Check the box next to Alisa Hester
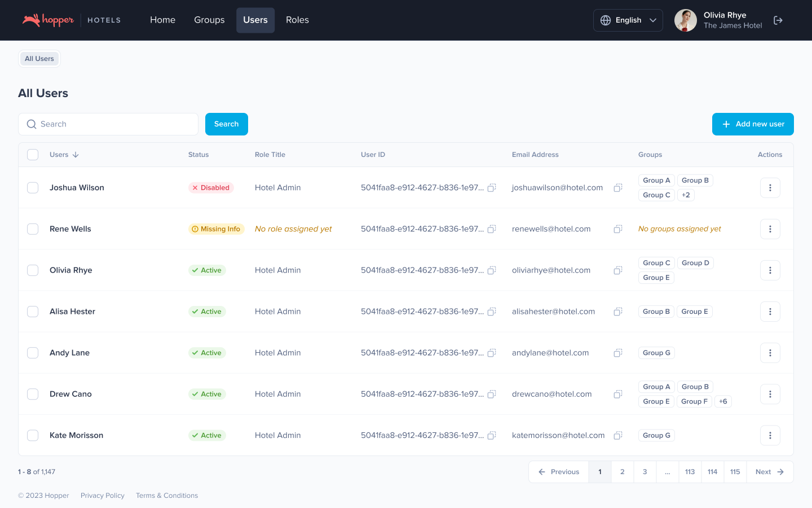 click(x=33, y=312)
